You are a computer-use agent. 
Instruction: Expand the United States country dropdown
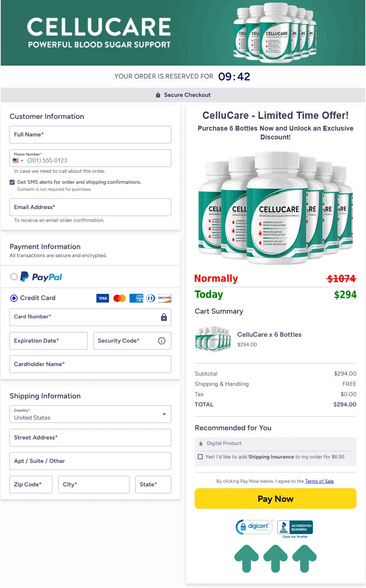click(164, 414)
